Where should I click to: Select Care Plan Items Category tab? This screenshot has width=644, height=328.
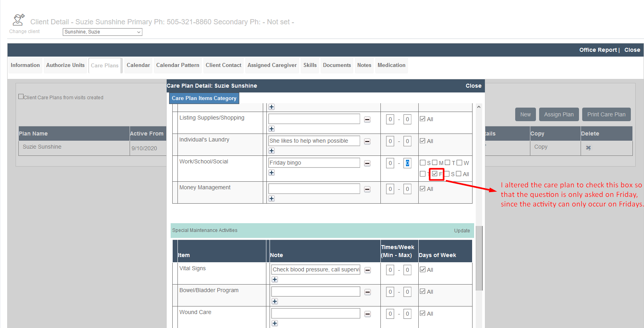click(204, 98)
